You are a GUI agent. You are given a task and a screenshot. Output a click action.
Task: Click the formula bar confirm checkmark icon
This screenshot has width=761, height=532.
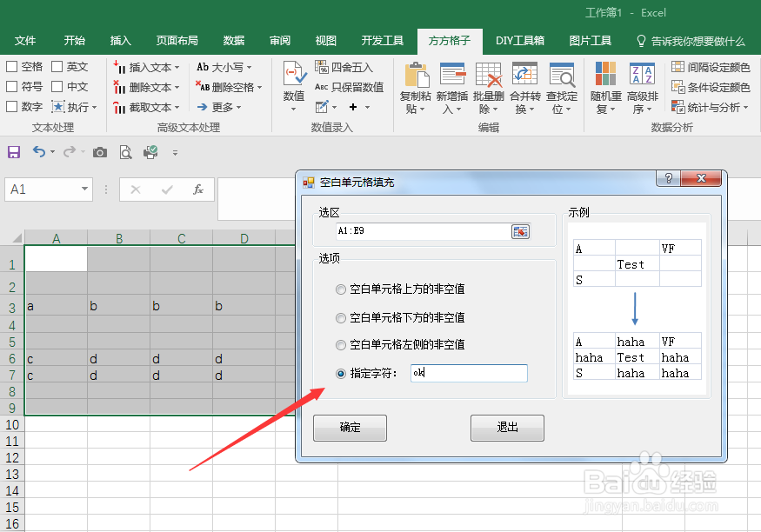167,190
